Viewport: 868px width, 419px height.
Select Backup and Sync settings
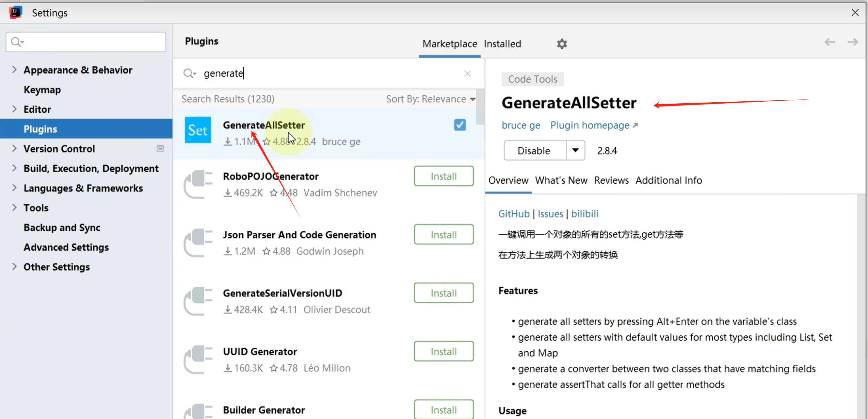62,227
